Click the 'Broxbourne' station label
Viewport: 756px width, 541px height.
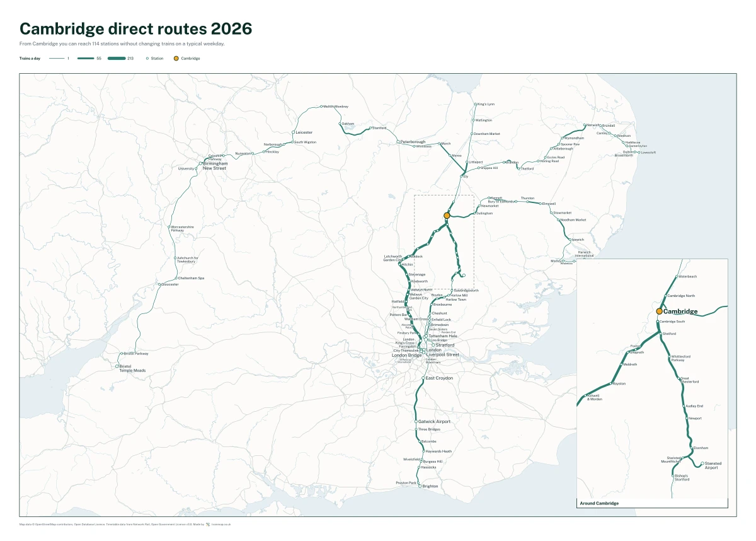pos(442,305)
